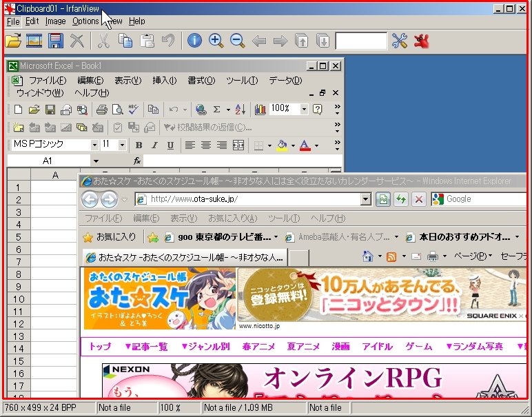Viewport: 532px width, 417px height.
Task: Open the IrfanView Image menu
Action: click(x=56, y=21)
